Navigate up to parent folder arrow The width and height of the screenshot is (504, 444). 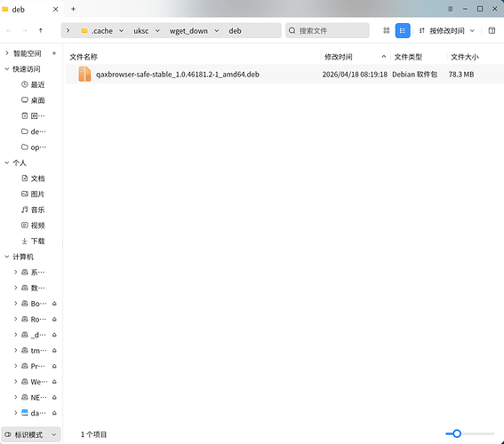point(41,30)
